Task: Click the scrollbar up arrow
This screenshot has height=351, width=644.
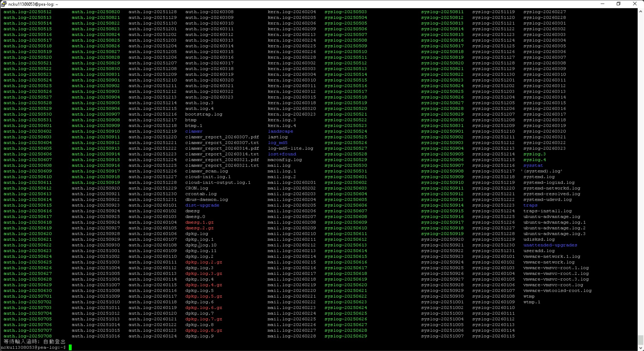Action: pyautogui.click(x=641, y=12)
